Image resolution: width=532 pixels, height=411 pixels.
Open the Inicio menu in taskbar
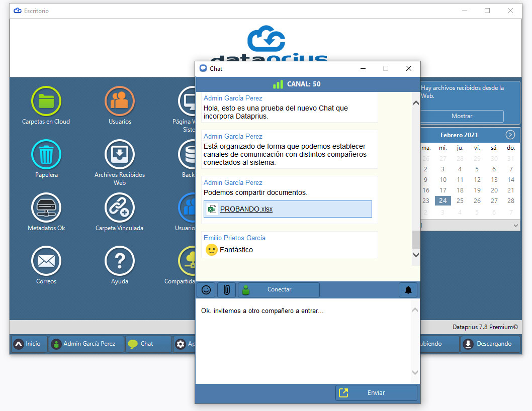[x=29, y=344]
